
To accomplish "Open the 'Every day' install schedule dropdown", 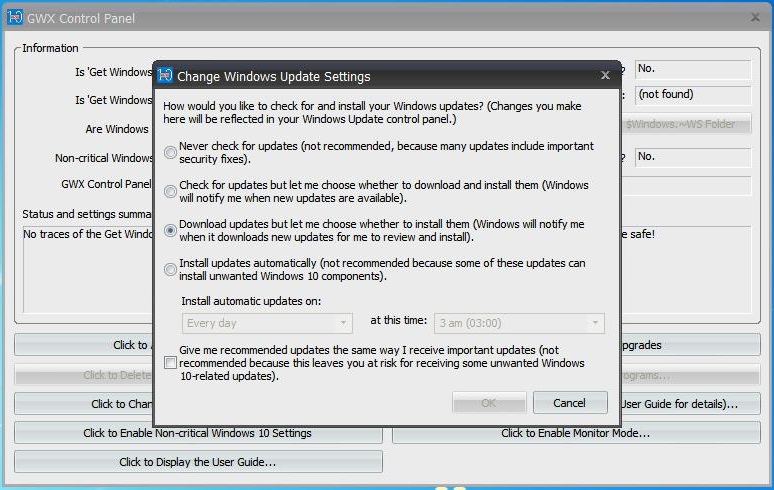I will [267, 323].
